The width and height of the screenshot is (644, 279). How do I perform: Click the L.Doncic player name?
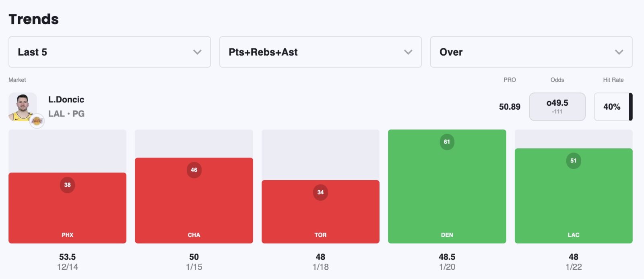pos(66,100)
